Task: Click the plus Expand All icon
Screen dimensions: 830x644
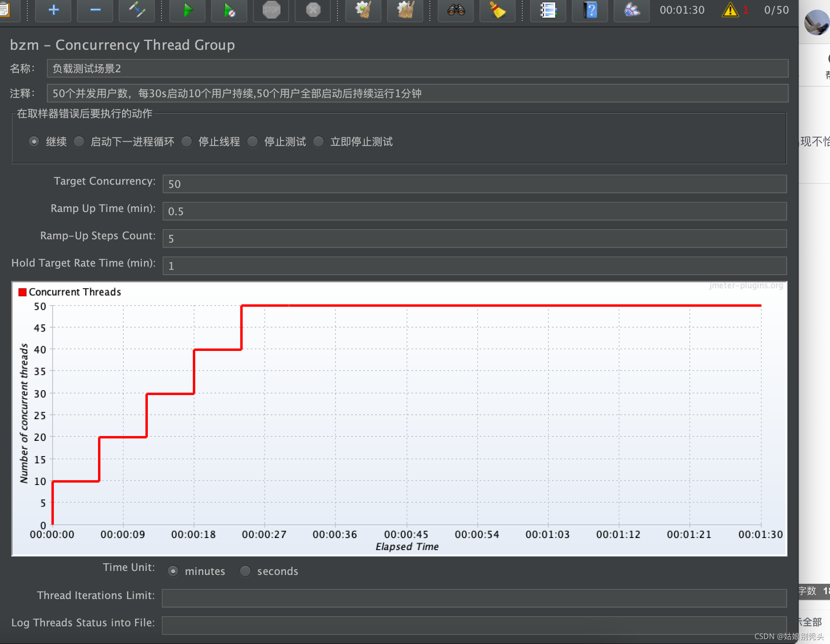Action: (x=53, y=10)
